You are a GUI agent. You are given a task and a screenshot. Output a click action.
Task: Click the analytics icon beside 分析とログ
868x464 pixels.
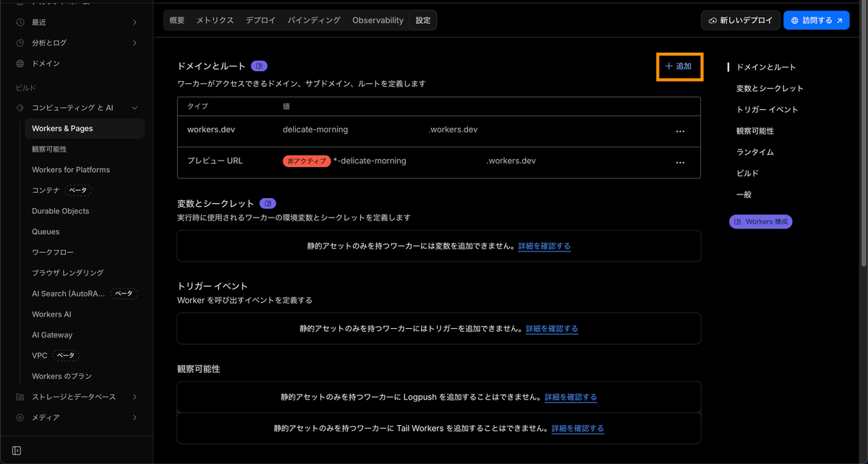pyautogui.click(x=22, y=42)
